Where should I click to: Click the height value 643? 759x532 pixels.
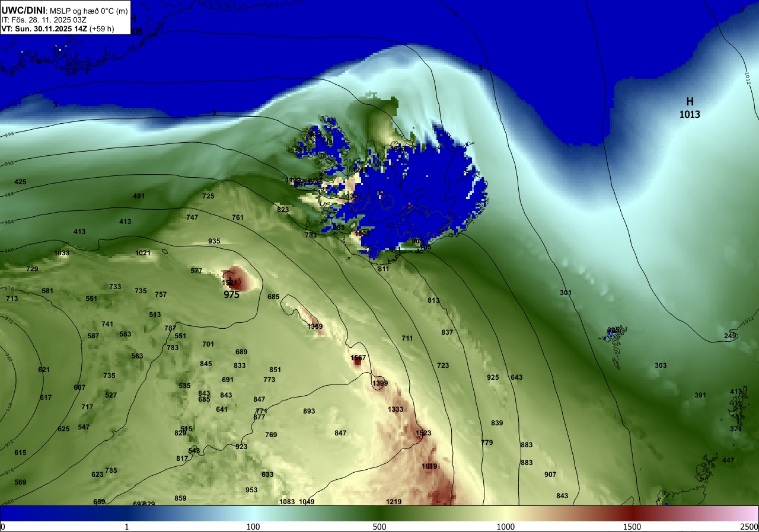click(516, 377)
